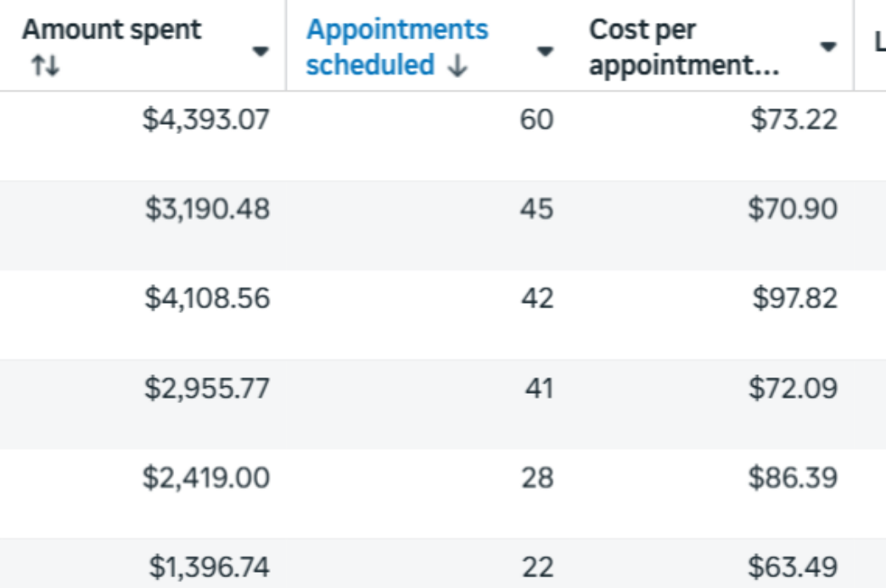Click the $4,393.07 amount spent cell
This screenshot has height=588, width=886.
[x=206, y=120]
